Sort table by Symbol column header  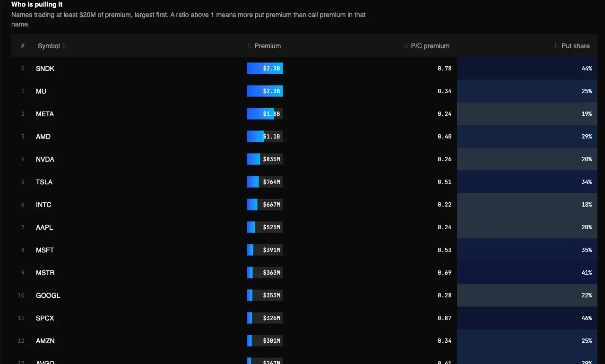click(52, 46)
